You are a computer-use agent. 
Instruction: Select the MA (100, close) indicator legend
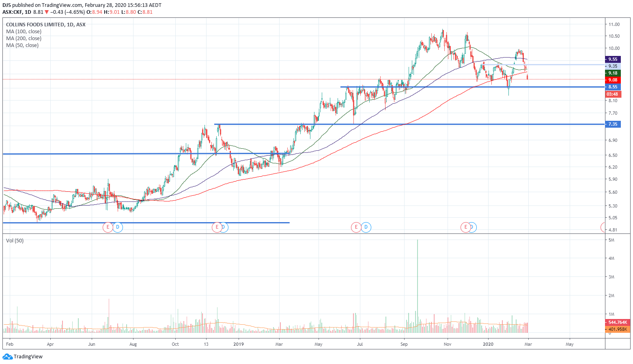[24, 31]
